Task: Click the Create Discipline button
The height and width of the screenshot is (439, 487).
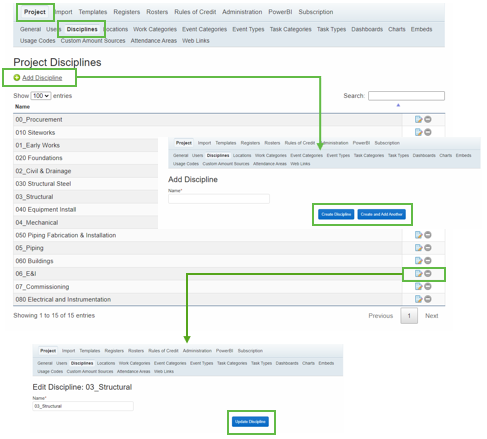Action: 336,214
